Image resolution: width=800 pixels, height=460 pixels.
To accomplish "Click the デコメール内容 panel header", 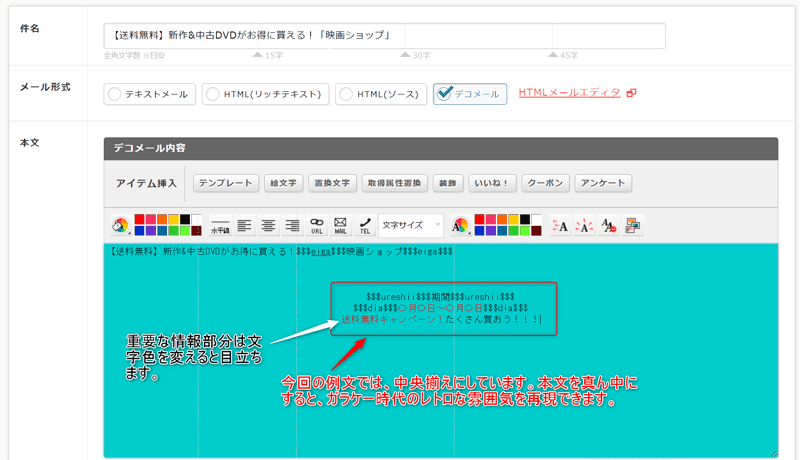I will [441, 148].
